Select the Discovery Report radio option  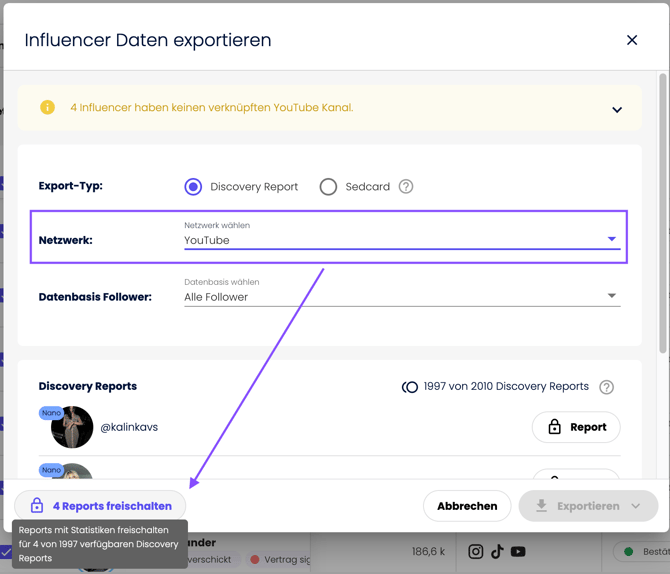[x=193, y=187]
